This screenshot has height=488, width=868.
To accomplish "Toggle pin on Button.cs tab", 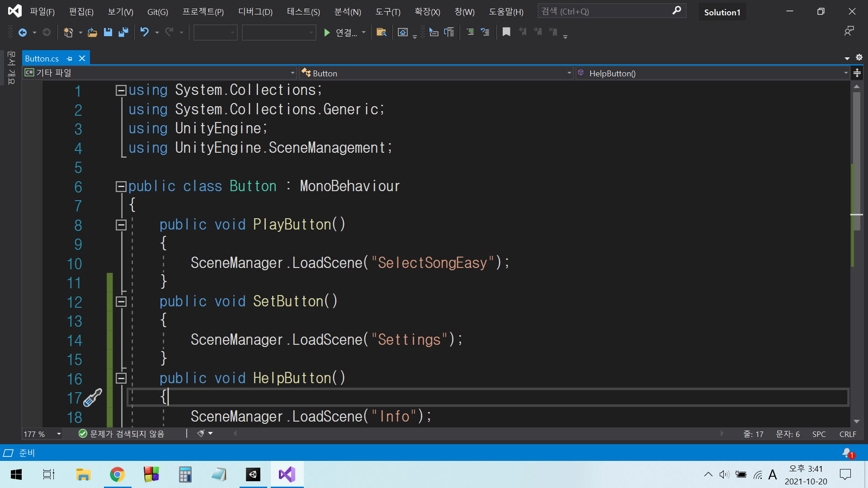I will 69,59.
